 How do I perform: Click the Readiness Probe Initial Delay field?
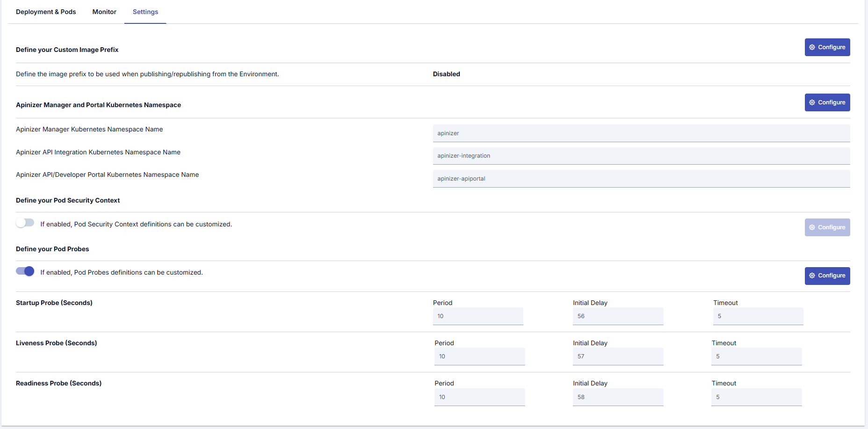pyautogui.click(x=618, y=397)
